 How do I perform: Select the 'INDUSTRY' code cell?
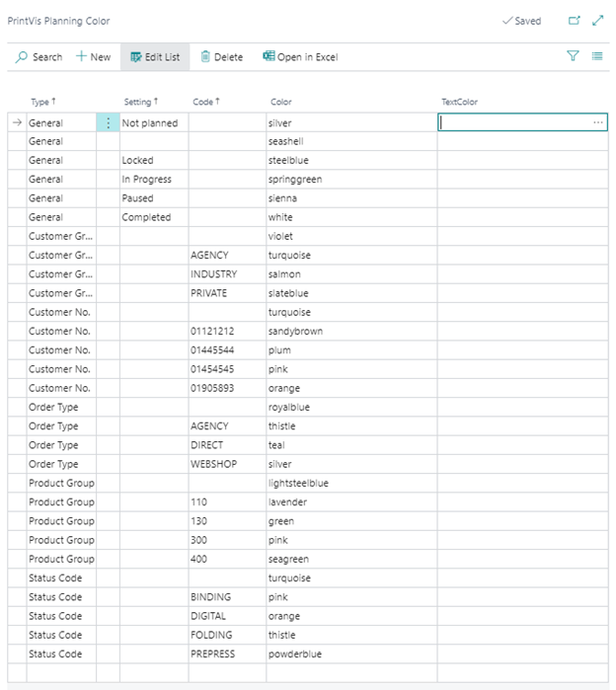click(227, 274)
